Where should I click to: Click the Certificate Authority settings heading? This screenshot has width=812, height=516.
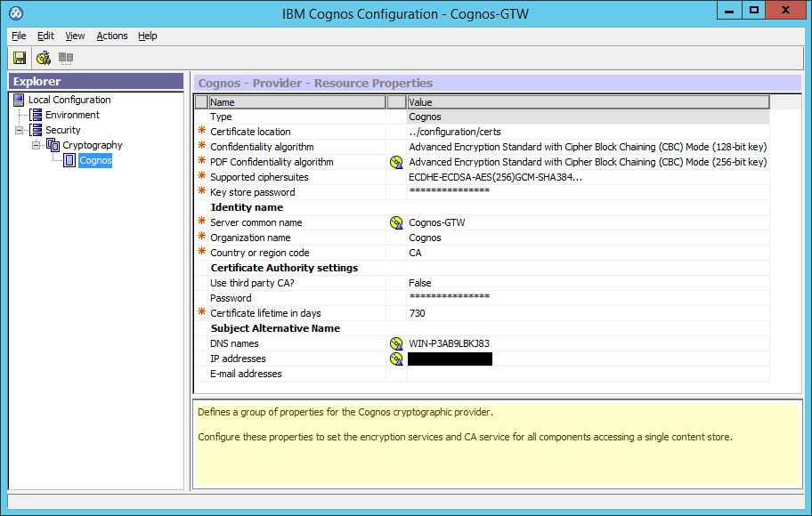coord(284,268)
